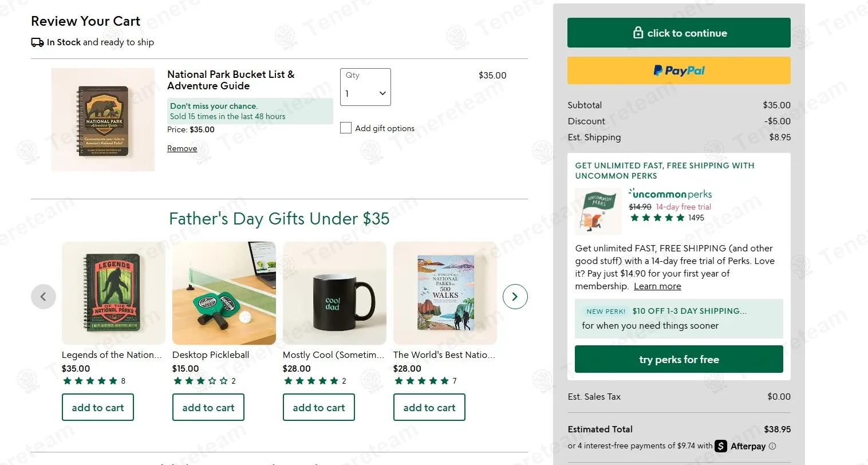The height and width of the screenshot is (465, 868).
Task: Click the Uncommon Perks flag image
Action: (x=598, y=211)
